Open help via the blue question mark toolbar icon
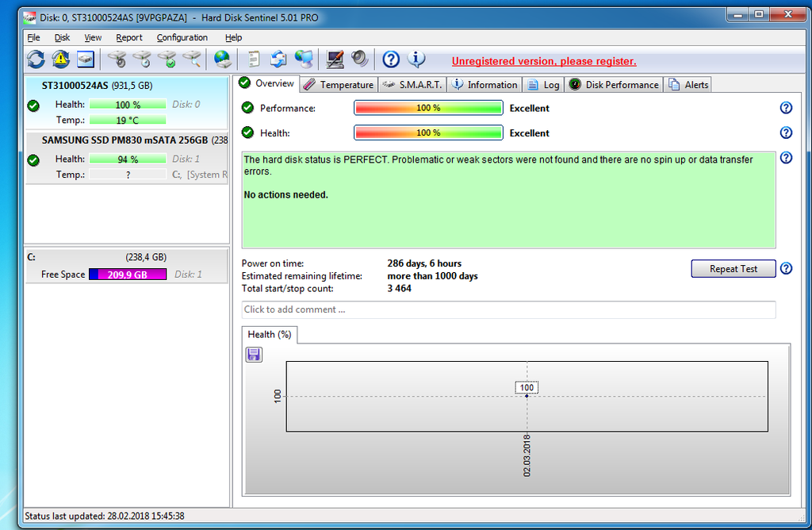Image resolution: width=812 pixels, height=530 pixels. point(391,59)
